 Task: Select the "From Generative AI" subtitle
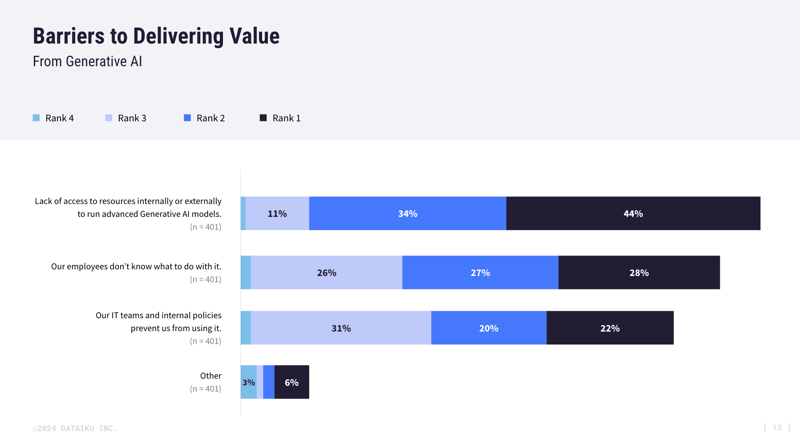coord(87,62)
